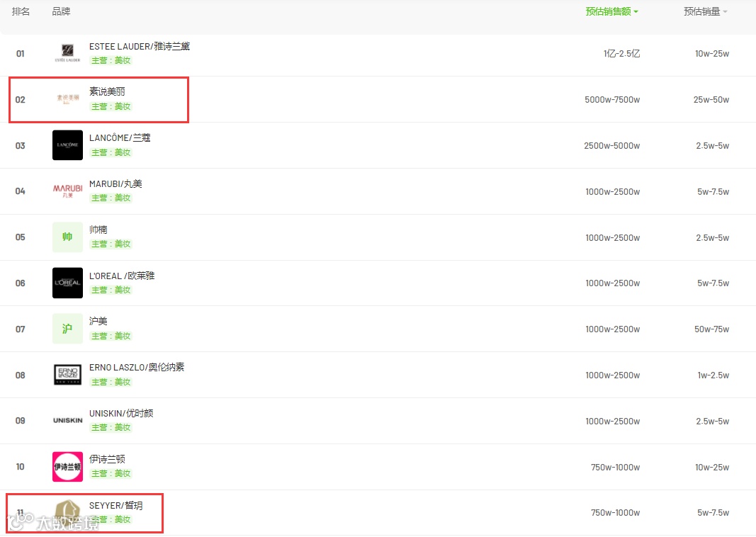The width and height of the screenshot is (756, 537).
Task: Click 主营：美妆 tag under 素说美丽
Action: [x=111, y=106]
